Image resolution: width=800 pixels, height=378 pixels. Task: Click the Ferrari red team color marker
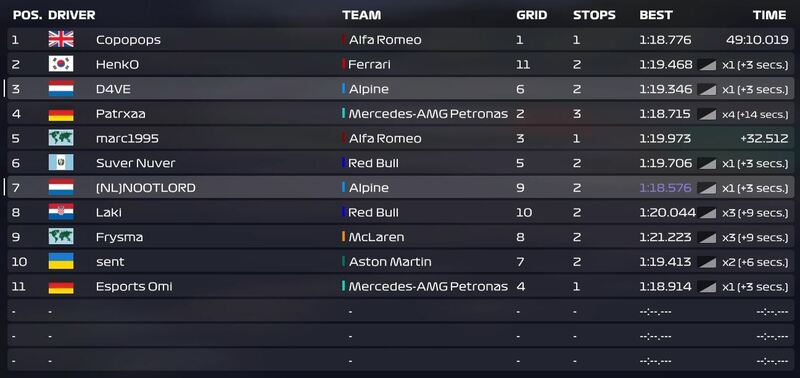tap(344, 64)
